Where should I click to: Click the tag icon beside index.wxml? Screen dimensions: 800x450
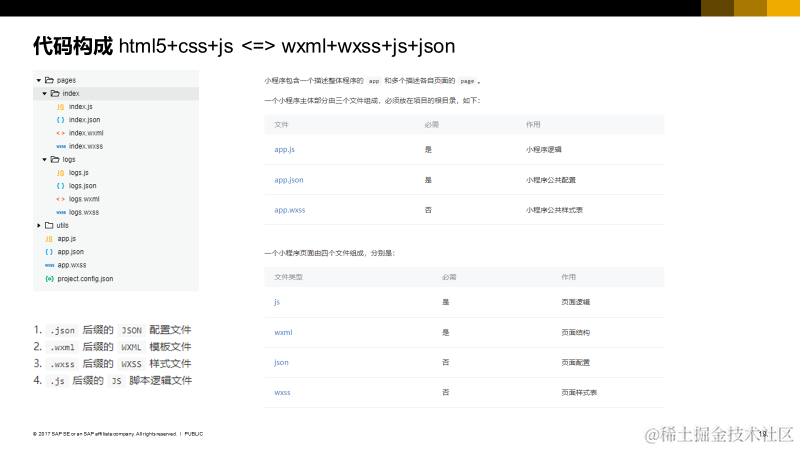tap(61, 133)
